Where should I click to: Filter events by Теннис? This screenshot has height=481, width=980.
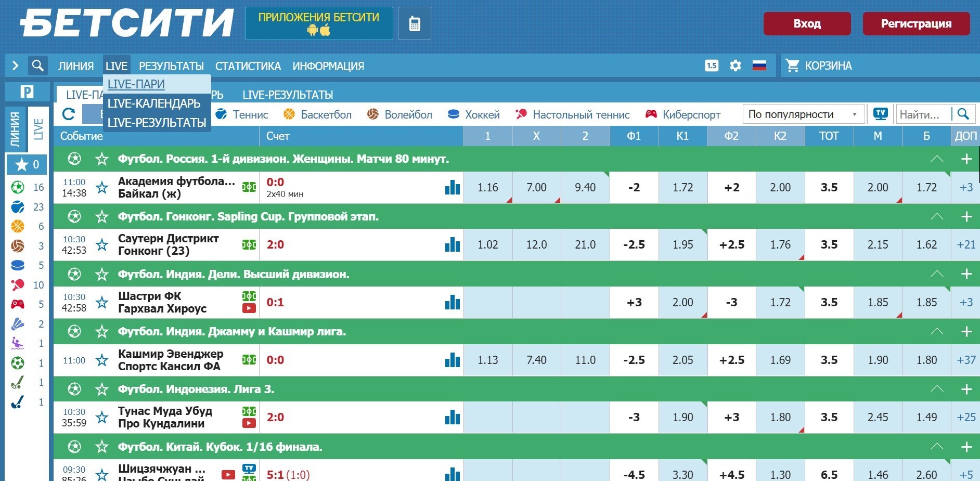[242, 114]
